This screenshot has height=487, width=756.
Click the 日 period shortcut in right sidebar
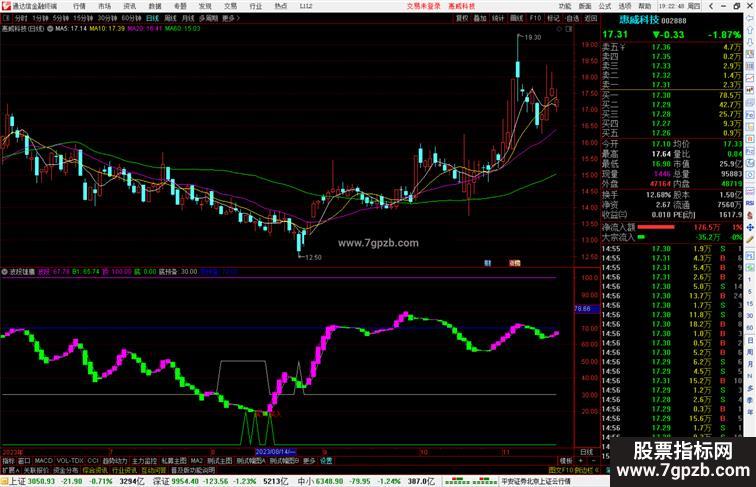(750, 340)
